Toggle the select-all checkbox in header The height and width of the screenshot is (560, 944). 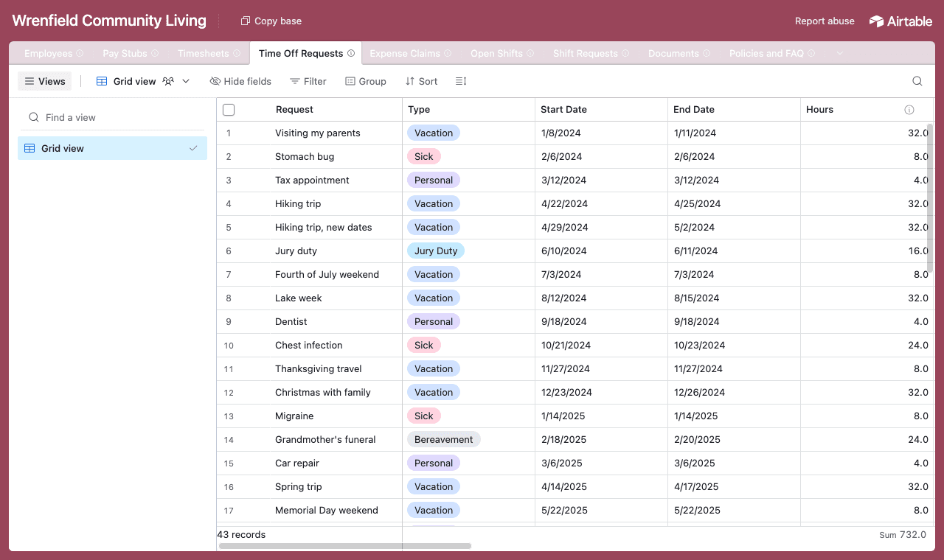(229, 110)
